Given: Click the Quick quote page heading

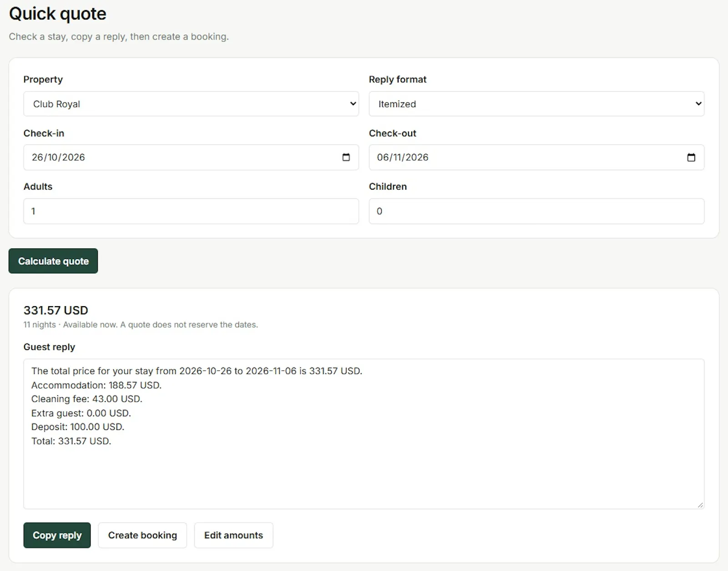Looking at the screenshot, I should coord(58,14).
